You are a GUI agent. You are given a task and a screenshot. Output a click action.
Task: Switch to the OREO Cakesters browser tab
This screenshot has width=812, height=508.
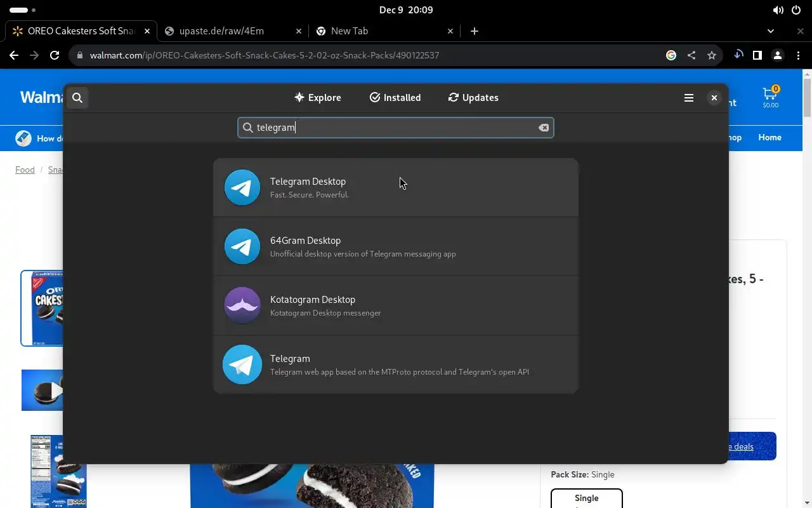point(81,30)
